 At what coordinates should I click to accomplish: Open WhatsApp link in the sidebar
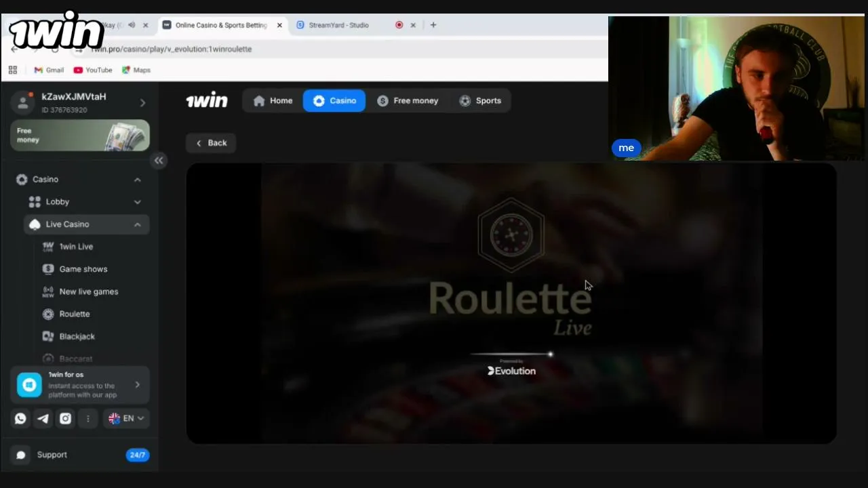coord(20,418)
